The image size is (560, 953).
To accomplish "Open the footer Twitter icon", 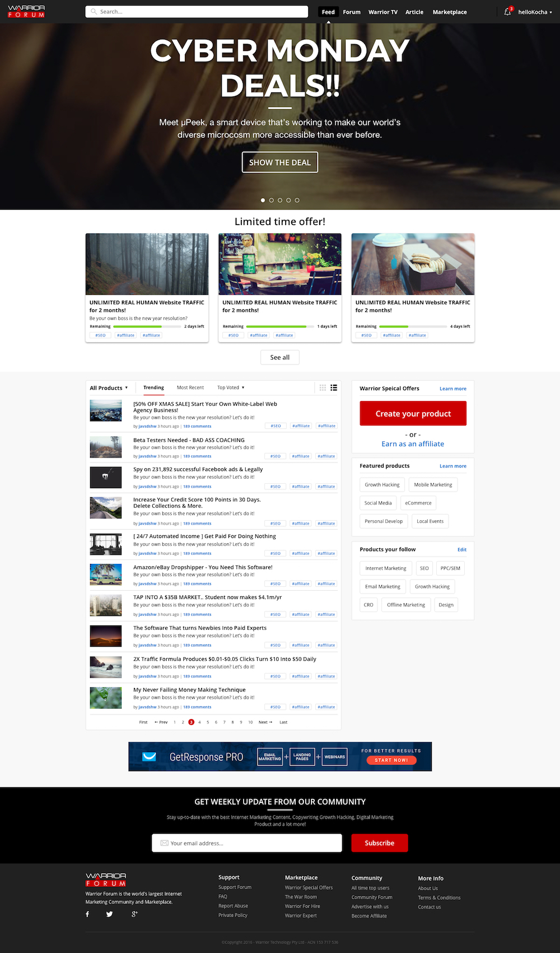I will tap(109, 914).
